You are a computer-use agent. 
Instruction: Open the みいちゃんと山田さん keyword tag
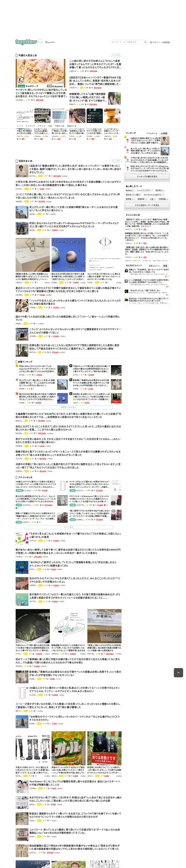point(154,195)
